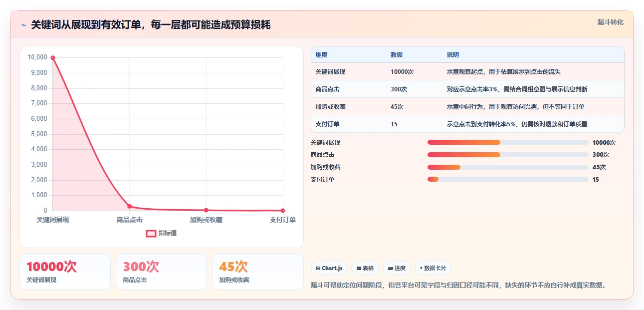Click the 300次 商品点击 data card

[161, 272]
